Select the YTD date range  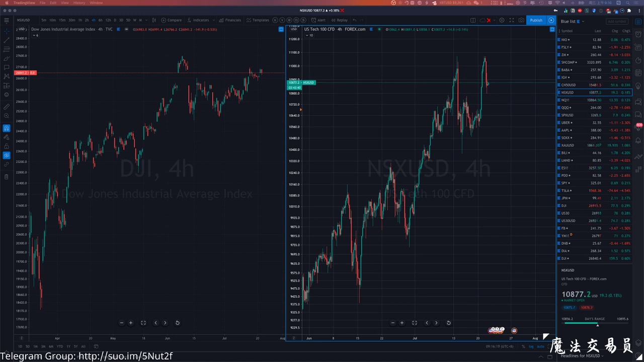60,346
